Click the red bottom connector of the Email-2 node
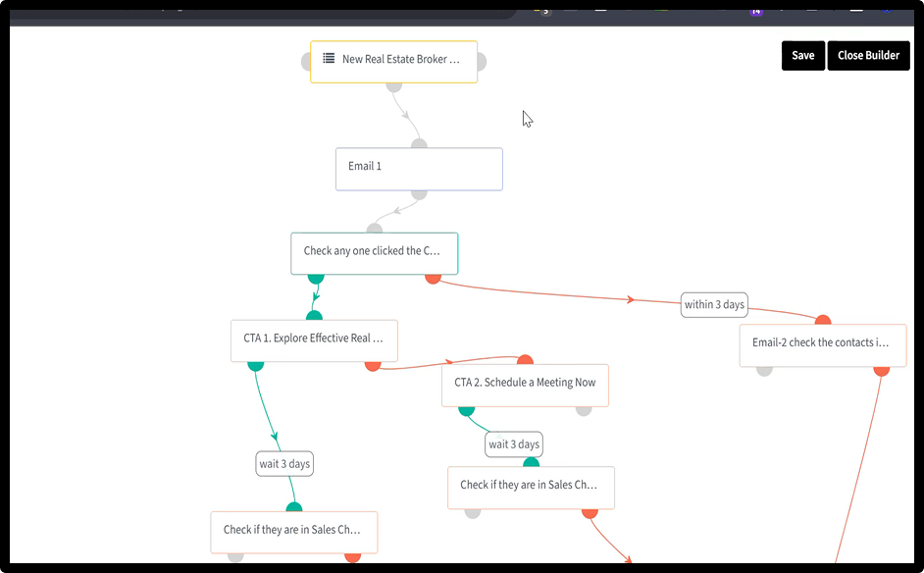This screenshot has width=924, height=573. click(882, 371)
